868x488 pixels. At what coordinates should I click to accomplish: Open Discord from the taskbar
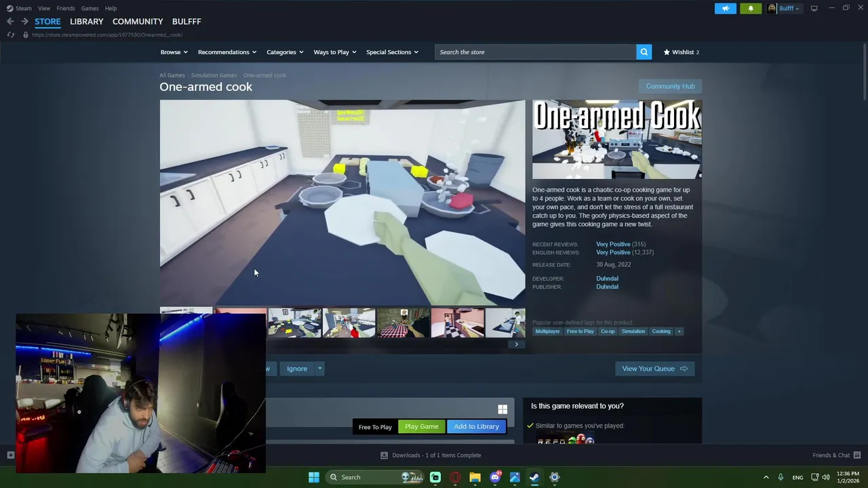pyautogui.click(x=495, y=477)
